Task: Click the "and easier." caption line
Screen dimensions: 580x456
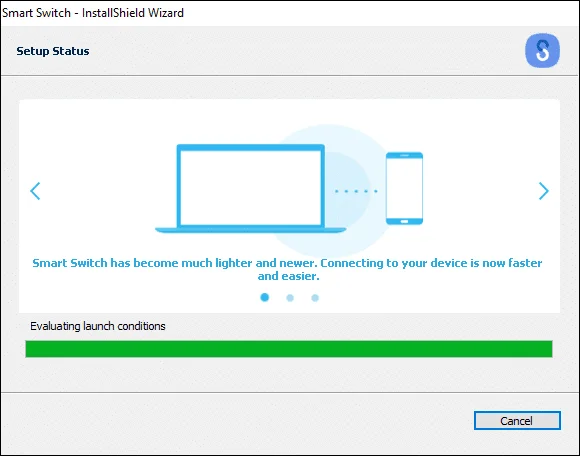Action: coord(289,276)
